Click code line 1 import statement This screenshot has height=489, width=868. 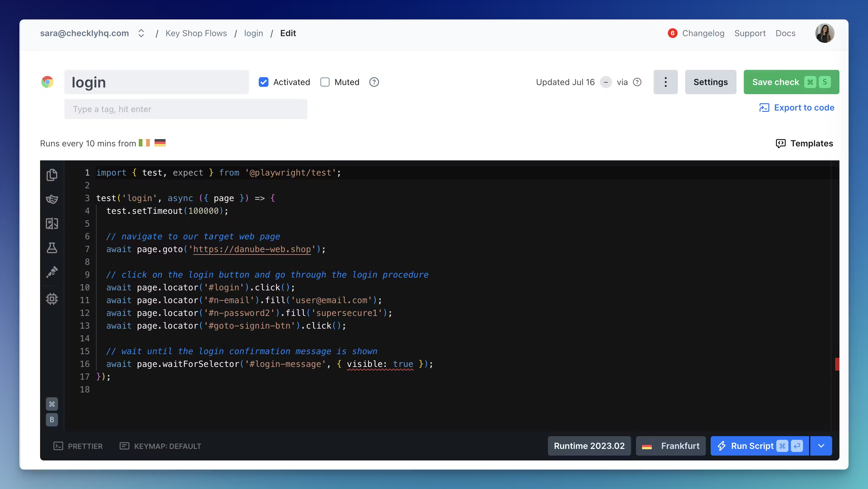click(218, 173)
